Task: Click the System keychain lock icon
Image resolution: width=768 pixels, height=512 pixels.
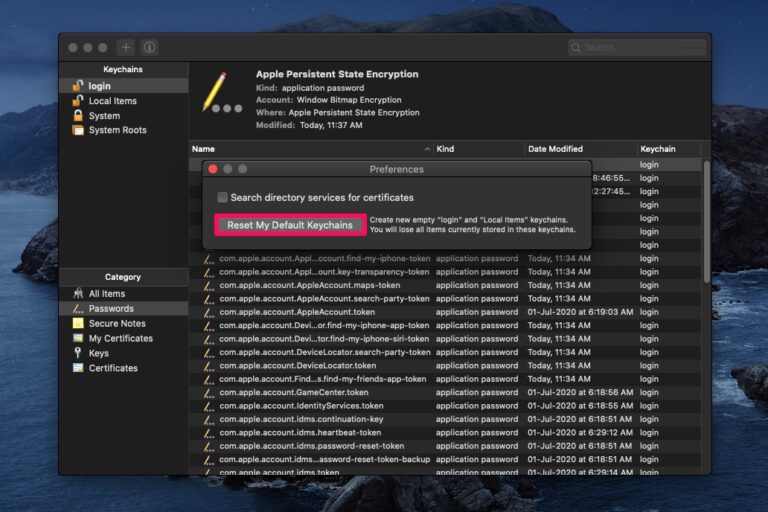Action: pyautogui.click(x=77, y=116)
